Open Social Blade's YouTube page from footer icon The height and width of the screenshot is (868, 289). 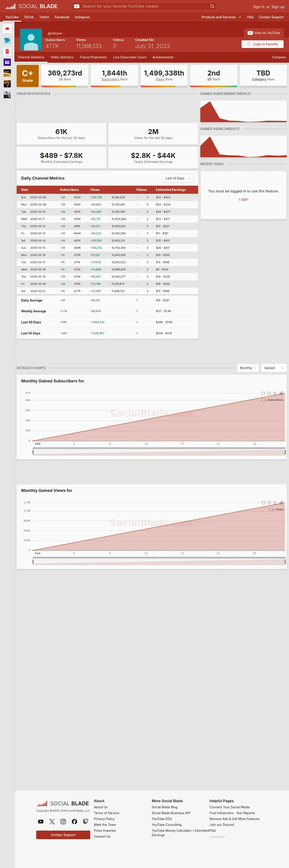pyautogui.click(x=41, y=822)
